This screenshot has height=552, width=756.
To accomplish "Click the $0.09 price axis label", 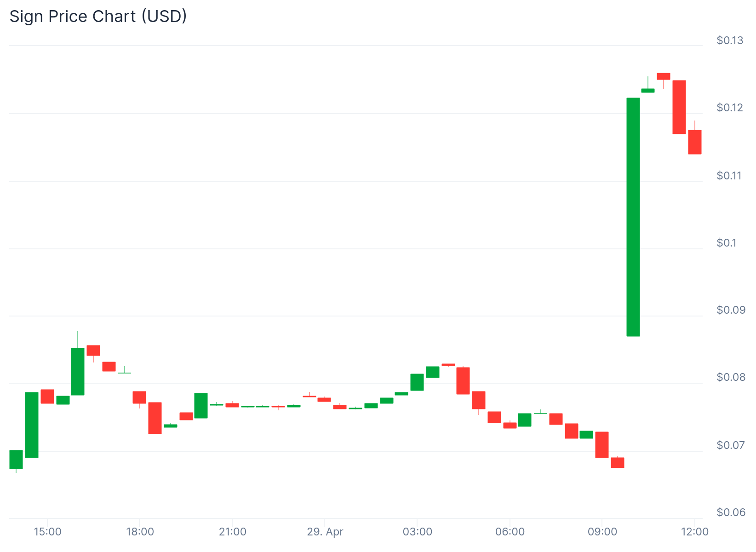I will pos(729,310).
